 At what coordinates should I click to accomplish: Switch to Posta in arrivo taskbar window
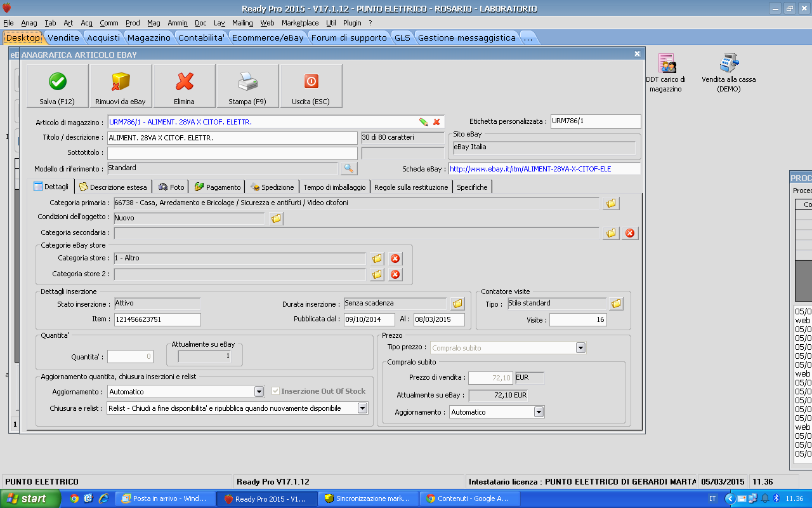click(x=165, y=498)
